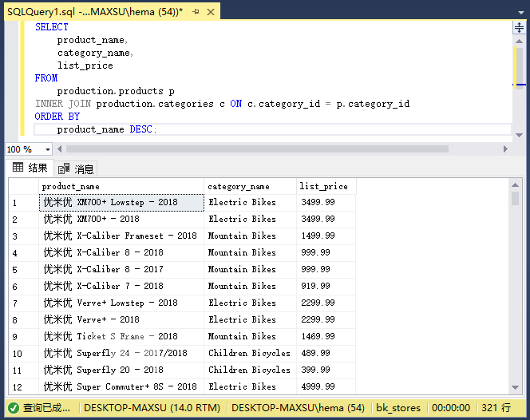530x420 pixels.
Task: Select cell '优米优 Ticket S Frame - 2018'
Action: click(x=121, y=336)
